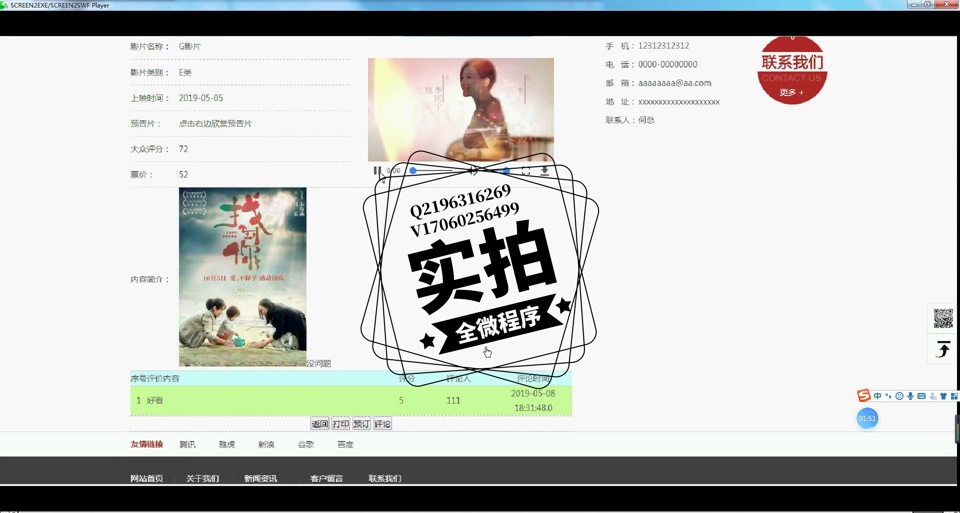This screenshot has width=960, height=513.
Task: Click the Sogou S input logo
Action: [x=863, y=395]
